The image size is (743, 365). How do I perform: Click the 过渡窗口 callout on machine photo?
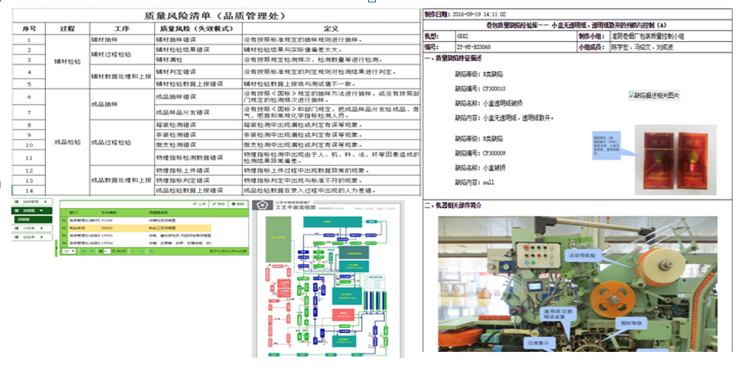[x=539, y=342]
